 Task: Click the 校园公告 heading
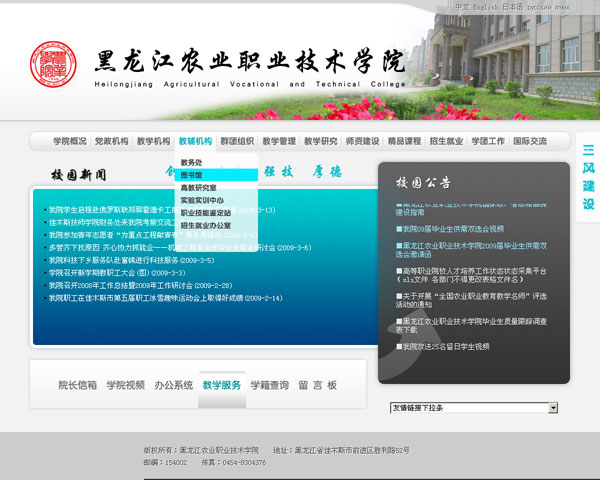click(x=424, y=183)
